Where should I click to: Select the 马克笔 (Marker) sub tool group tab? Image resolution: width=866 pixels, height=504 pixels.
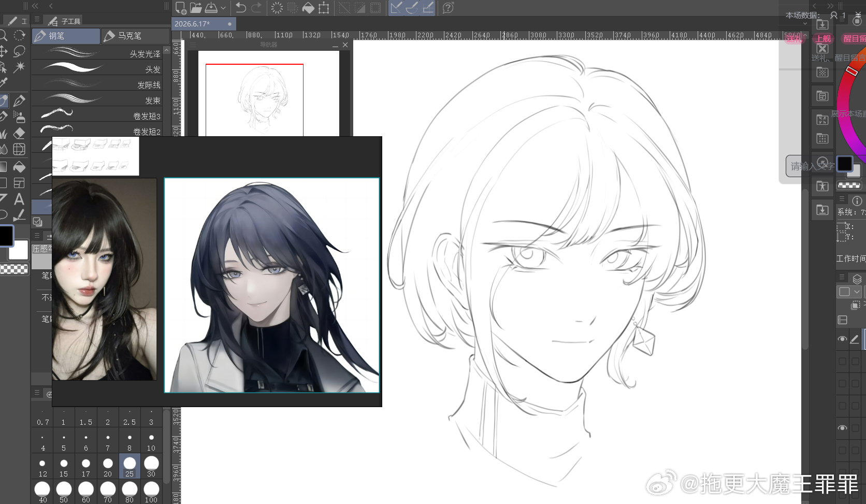point(135,36)
